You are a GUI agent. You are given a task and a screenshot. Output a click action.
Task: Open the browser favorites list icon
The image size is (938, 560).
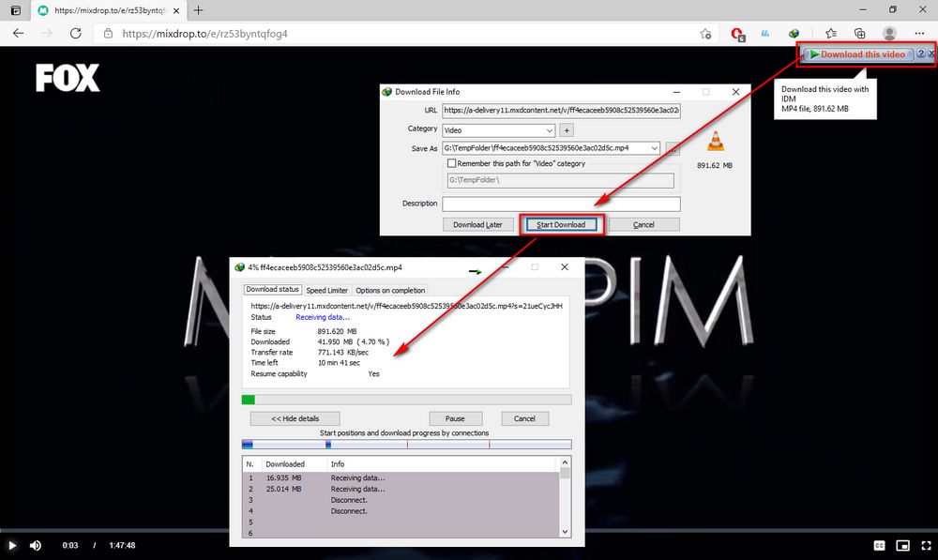(831, 34)
